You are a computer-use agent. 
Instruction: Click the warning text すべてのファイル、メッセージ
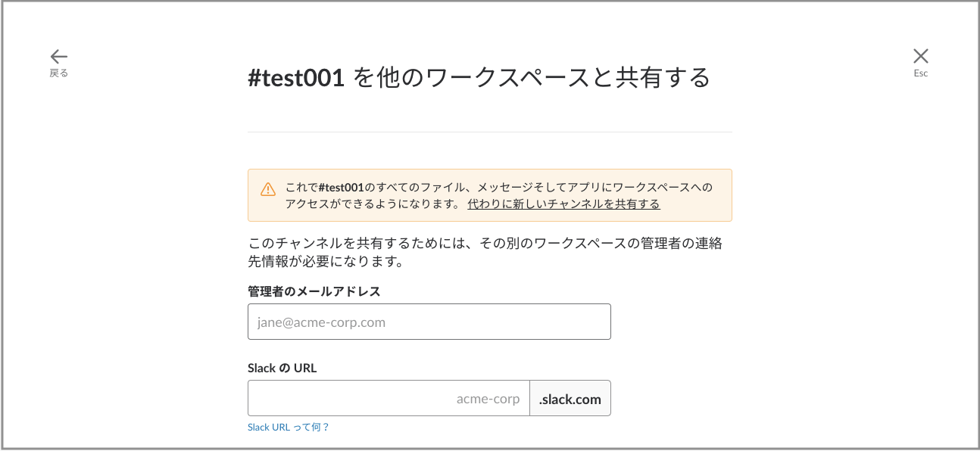click(439, 187)
